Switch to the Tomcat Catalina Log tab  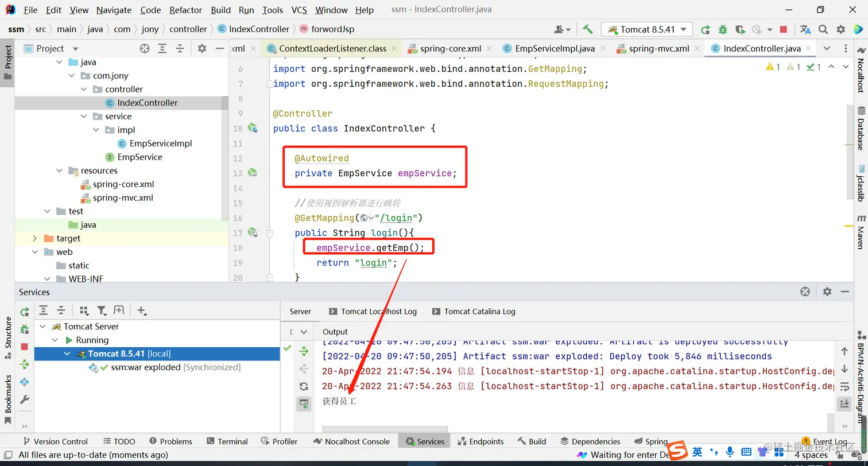[x=474, y=312]
